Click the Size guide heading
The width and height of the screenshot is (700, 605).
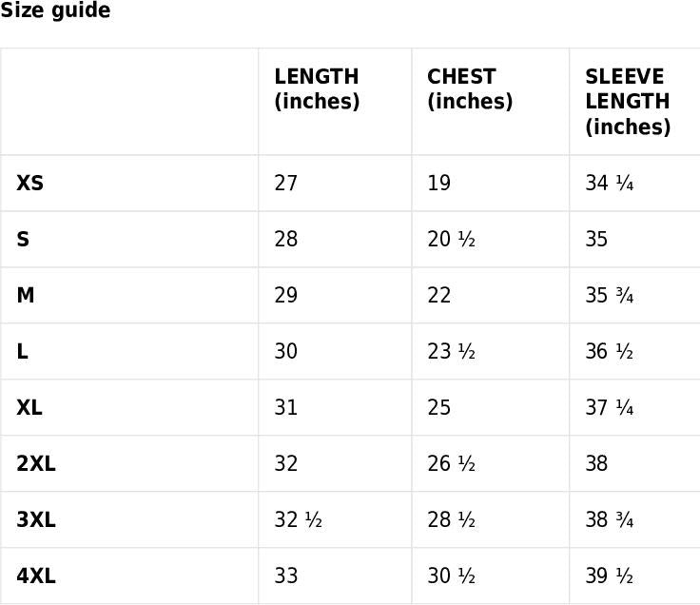pyautogui.click(x=55, y=10)
